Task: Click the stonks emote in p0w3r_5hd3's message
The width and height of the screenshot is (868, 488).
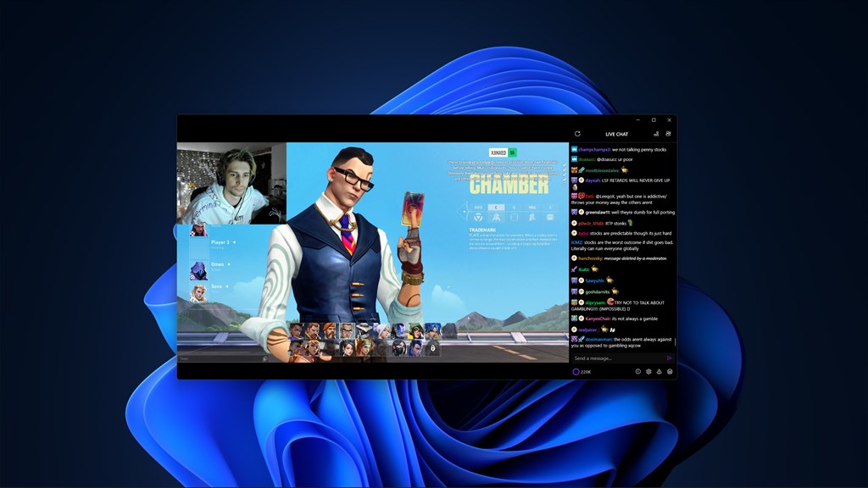Action: pyautogui.click(x=630, y=223)
